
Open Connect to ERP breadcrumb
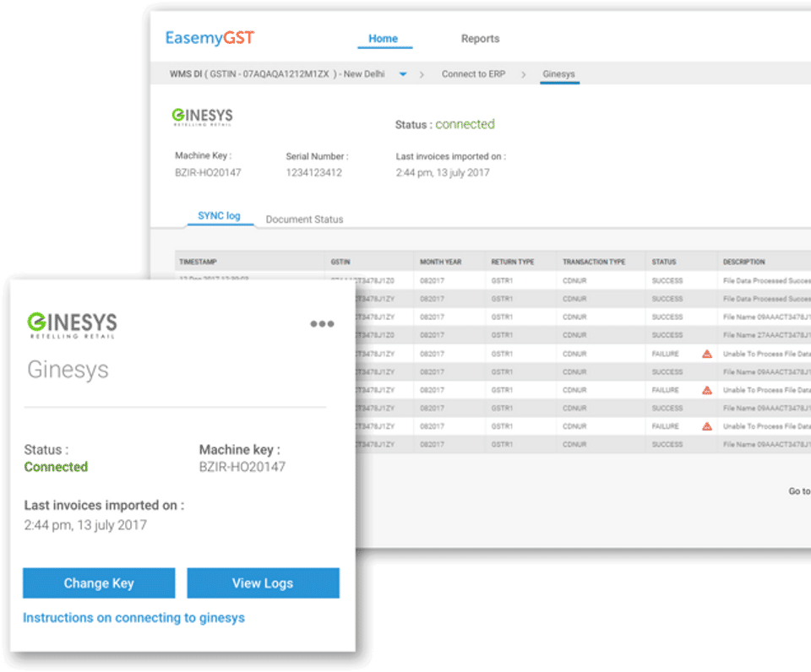point(473,74)
